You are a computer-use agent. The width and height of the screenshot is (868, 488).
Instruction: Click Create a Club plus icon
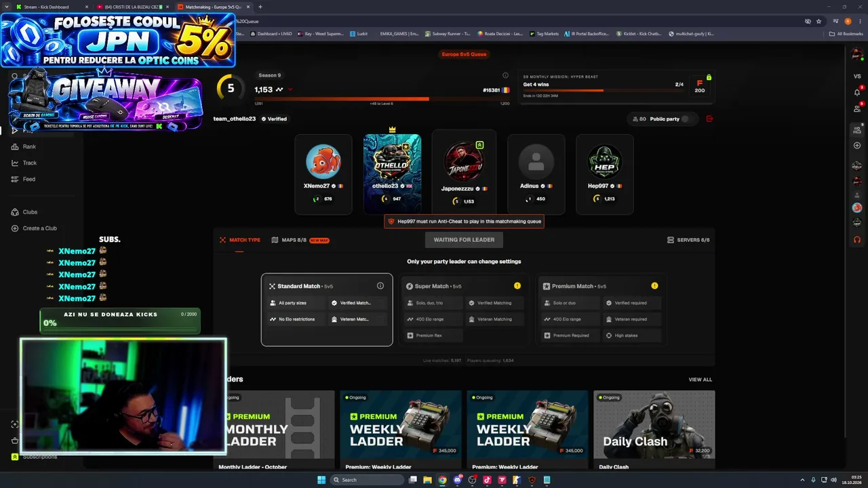click(15, 228)
